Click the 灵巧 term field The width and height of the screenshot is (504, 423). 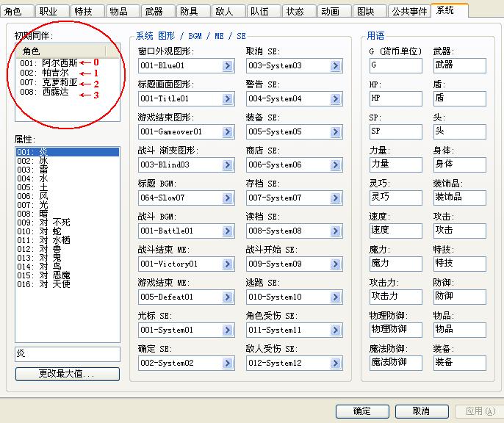pyautogui.click(x=396, y=198)
